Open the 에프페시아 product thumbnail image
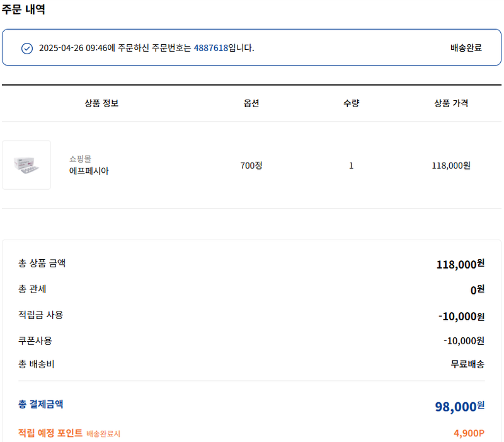Viewport: 504px width, 442px height. 26,165
